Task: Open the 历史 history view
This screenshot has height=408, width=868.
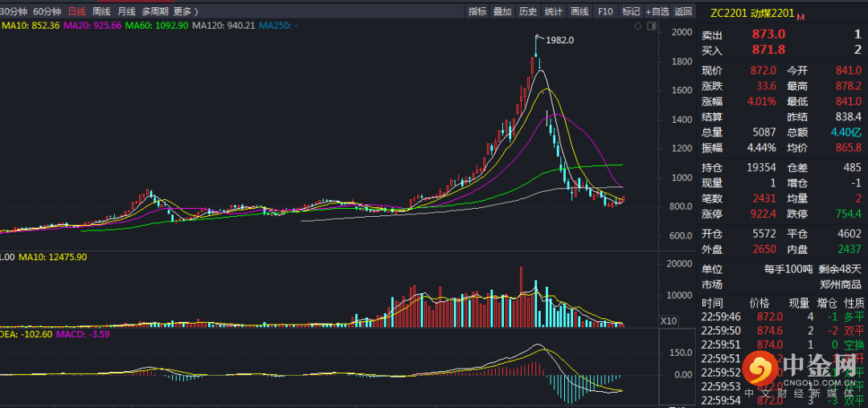Action: 528,11
